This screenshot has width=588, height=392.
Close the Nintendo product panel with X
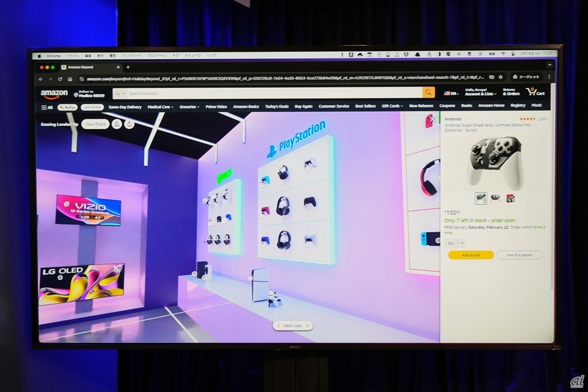coord(433,119)
